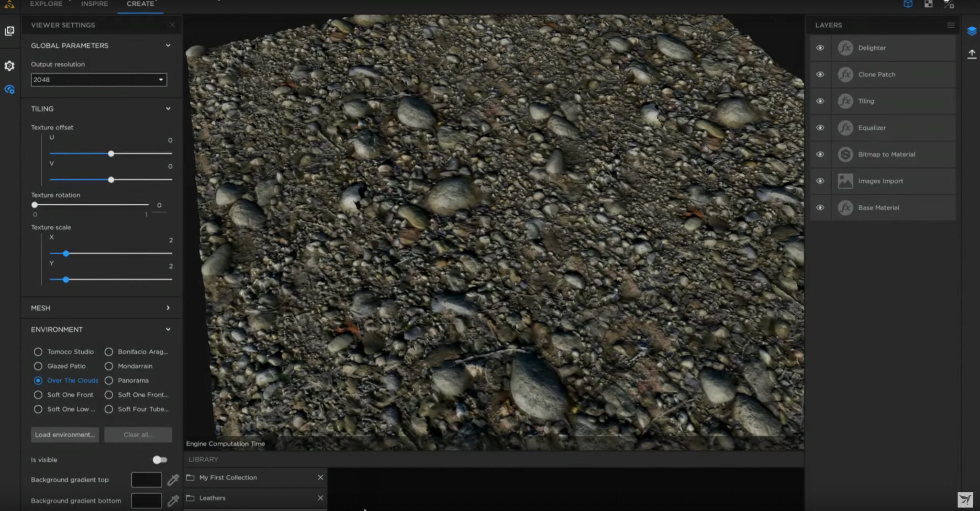980x511 pixels.
Task: Select the Panorama environment
Action: coord(109,380)
